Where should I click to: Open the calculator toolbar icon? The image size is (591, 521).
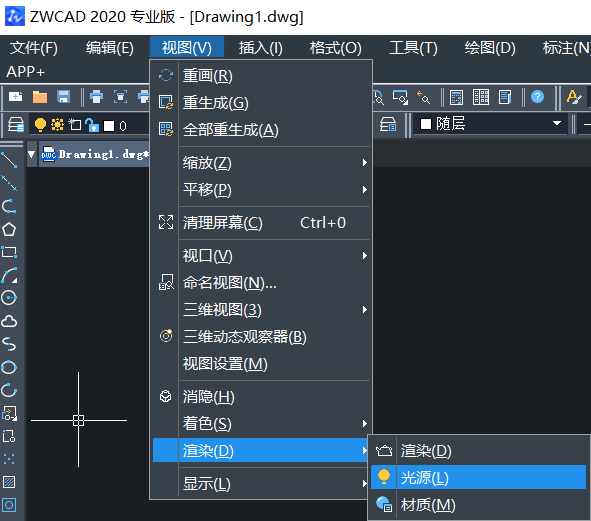tap(456, 97)
